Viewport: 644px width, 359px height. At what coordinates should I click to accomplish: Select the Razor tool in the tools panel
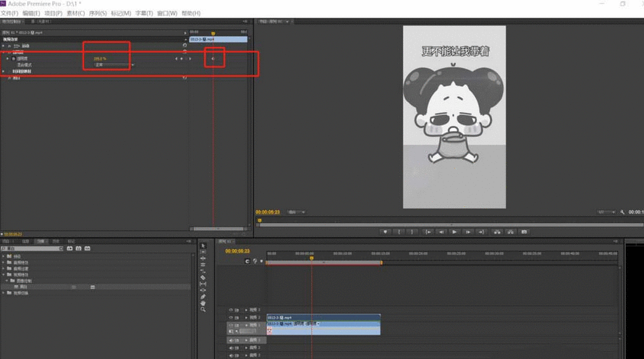coord(203,277)
